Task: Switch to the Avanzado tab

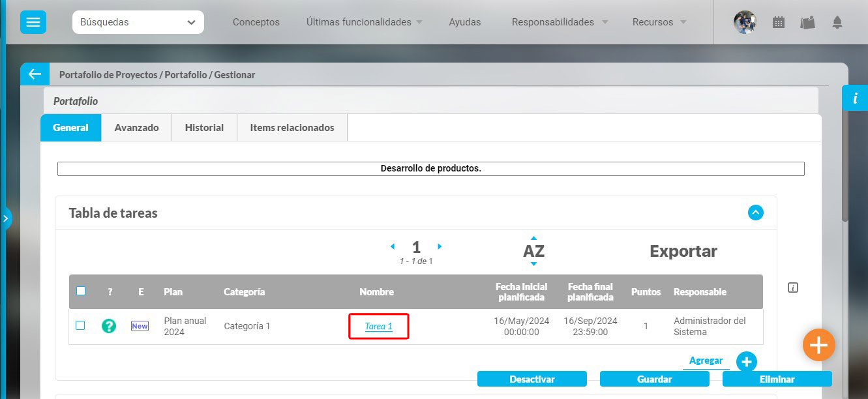Action: click(136, 128)
